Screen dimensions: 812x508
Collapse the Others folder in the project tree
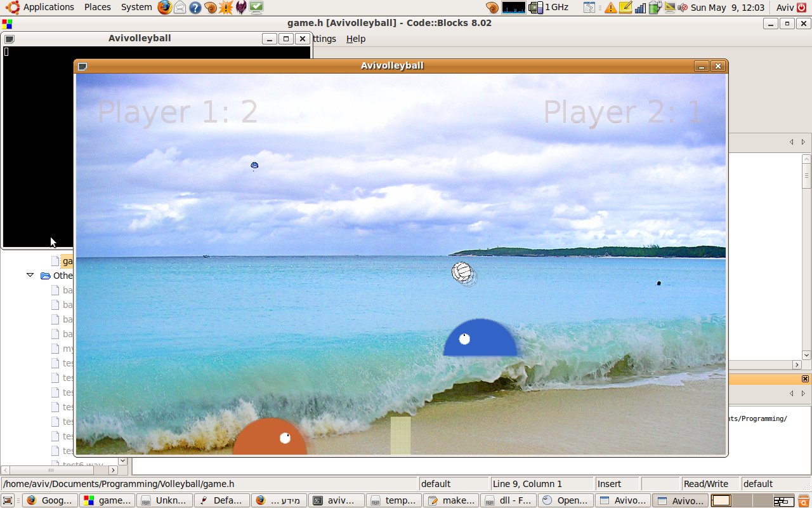[x=30, y=276]
